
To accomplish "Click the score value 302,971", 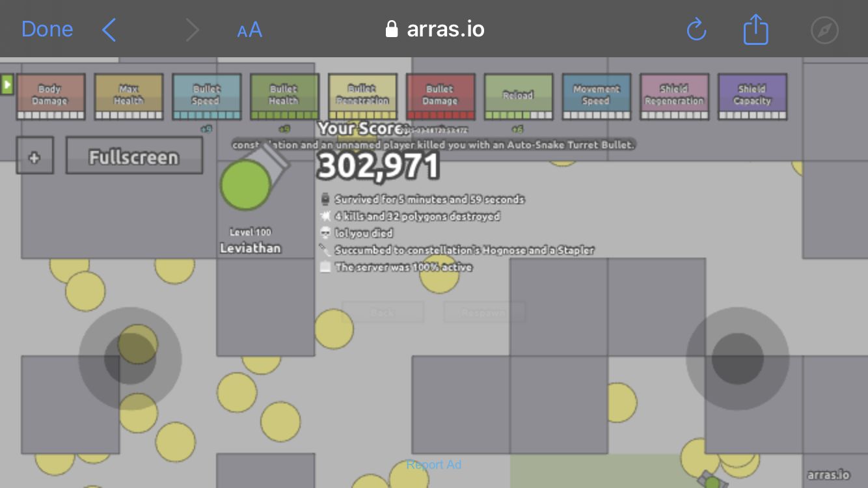I will 379,167.
